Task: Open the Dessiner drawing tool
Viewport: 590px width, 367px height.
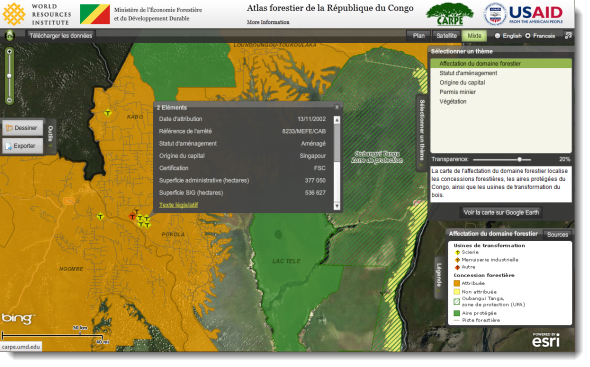Action: [23, 128]
